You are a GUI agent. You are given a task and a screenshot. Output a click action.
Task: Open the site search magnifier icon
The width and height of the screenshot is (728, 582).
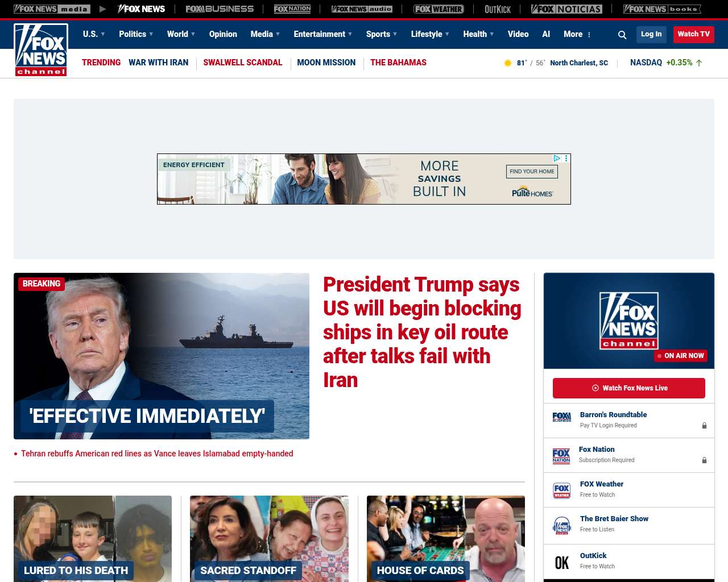point(622,35)
